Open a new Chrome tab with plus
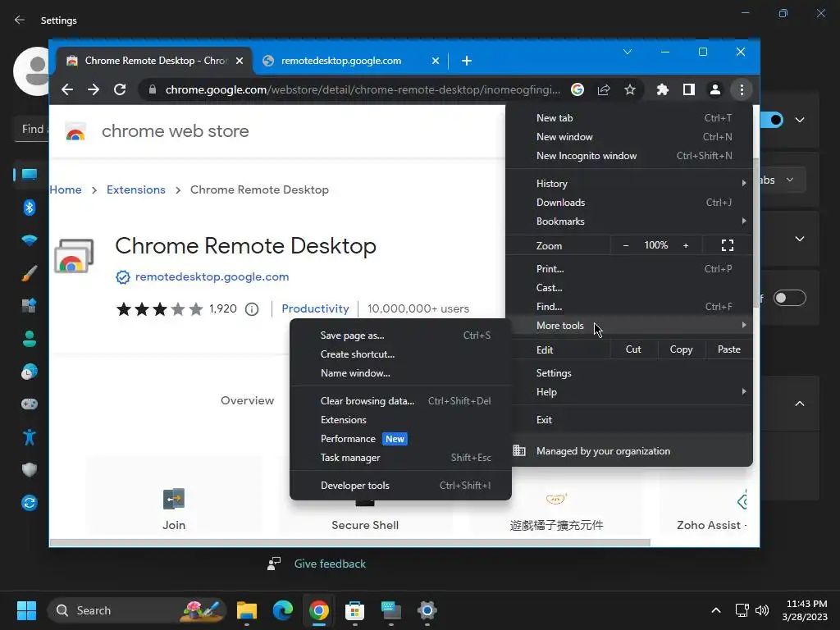Screen dimensions: 840x630 [x=467, y=61]
